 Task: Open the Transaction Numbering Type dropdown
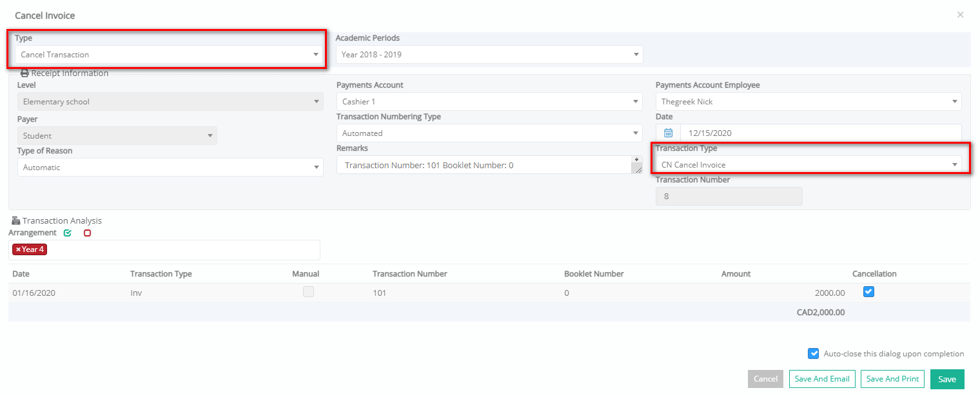[489, 133]
